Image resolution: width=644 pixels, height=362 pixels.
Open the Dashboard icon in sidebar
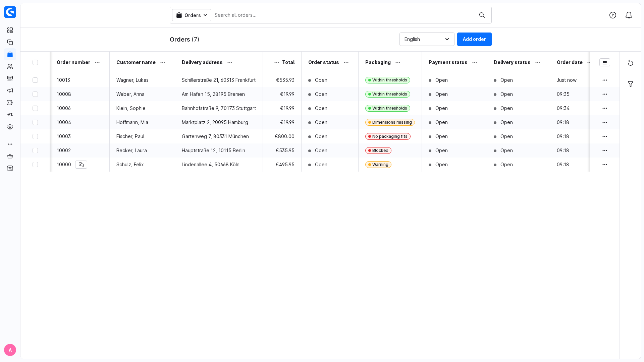pos(10,30)
